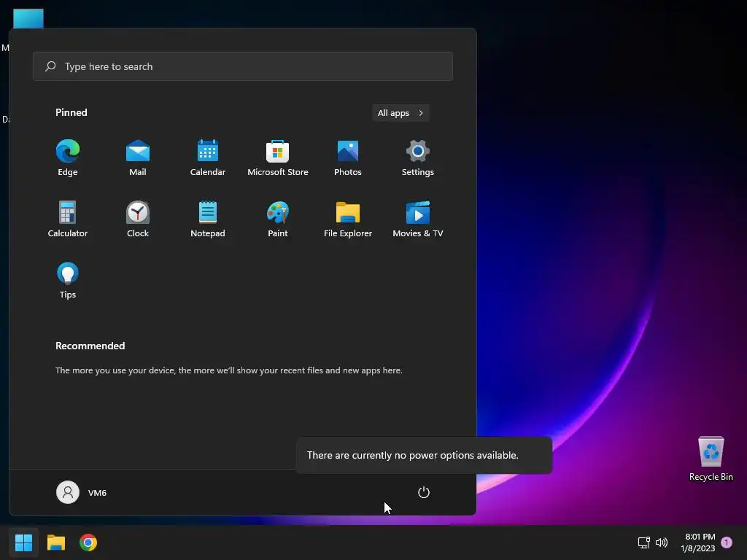747x560 pixels.
Task: Open the Edge browser pinned app
Action: [x=68, y=158]
